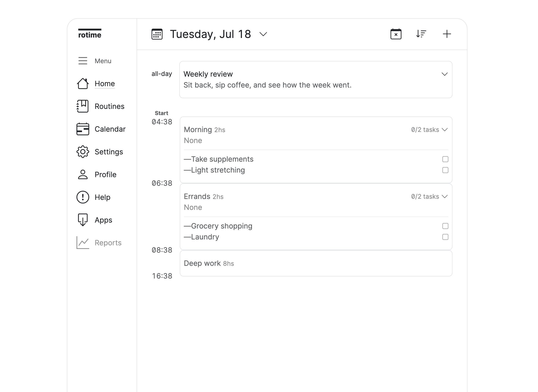Click the Apps download icon
Screen dimensions: 538x392
83,220
